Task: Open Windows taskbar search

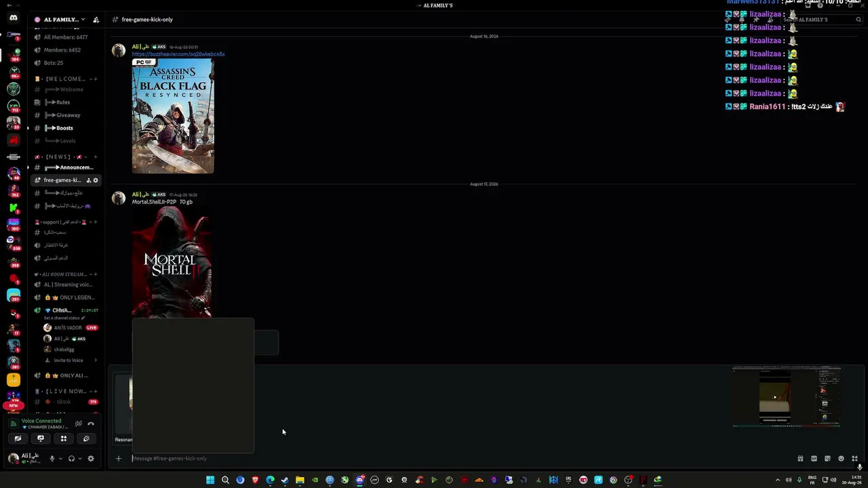Action: pos(225,480)
